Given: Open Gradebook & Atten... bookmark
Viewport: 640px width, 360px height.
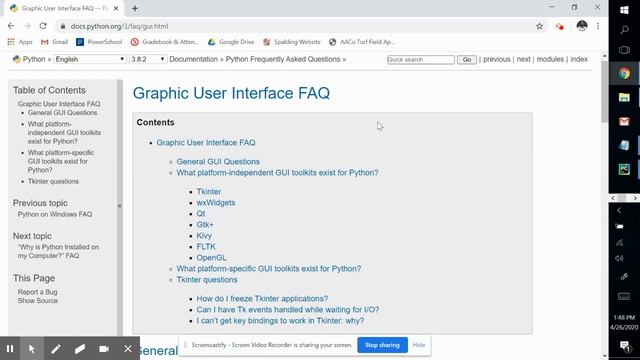Looking at the screenshot, I should click(x=165, y=42).
